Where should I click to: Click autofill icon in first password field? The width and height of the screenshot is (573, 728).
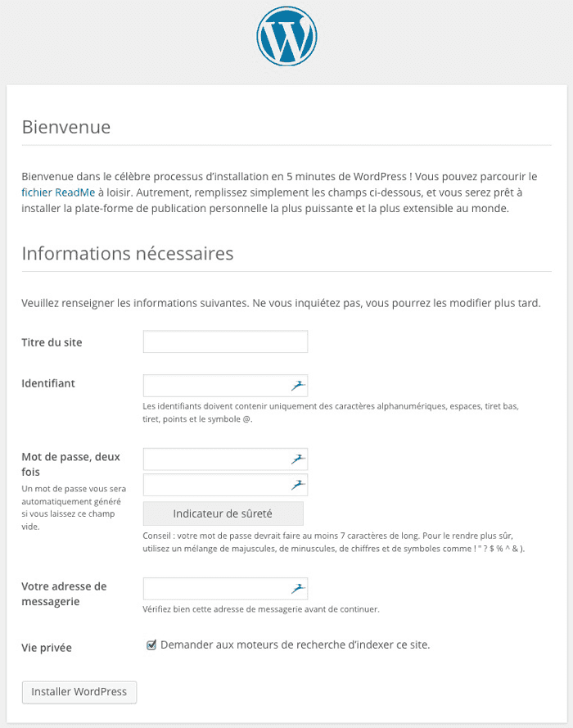pyautogui.click(x=298, y=459)
